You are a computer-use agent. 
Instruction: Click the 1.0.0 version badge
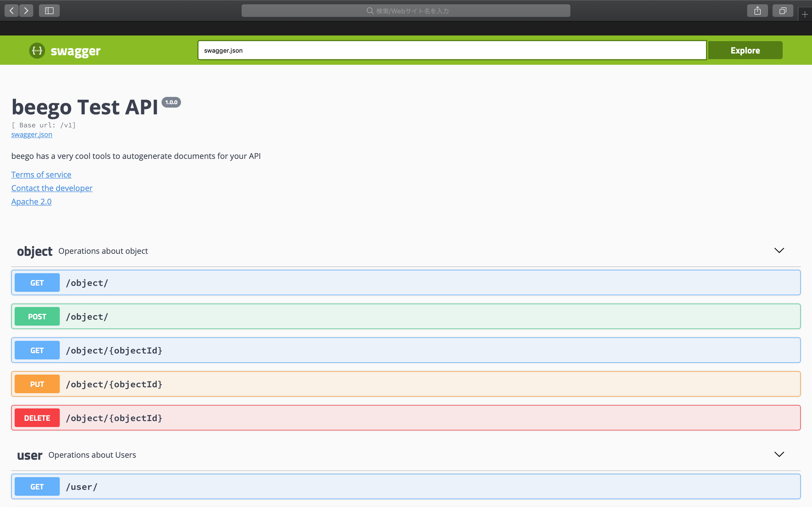[x=171, y=102]
